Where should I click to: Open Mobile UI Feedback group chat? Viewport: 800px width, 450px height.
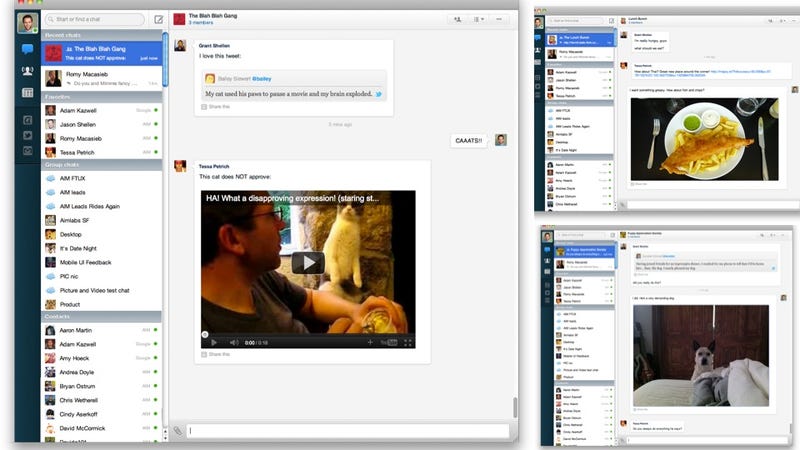click(102, 262)
